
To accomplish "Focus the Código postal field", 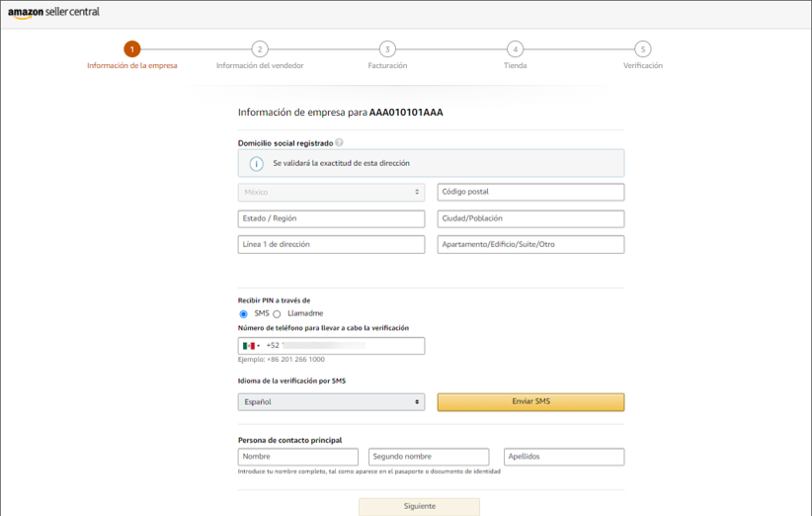I will tap(530, 192).
